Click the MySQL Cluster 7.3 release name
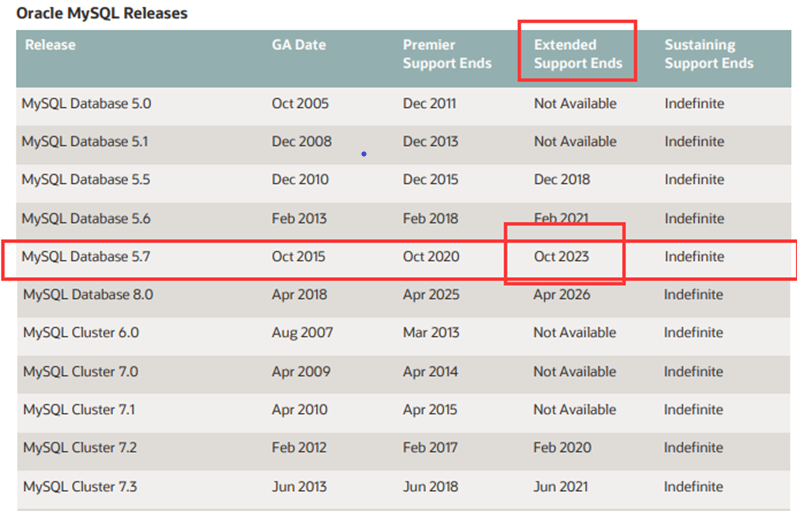Image resolution: width=797 pixels, height=511 pixels. click(80, 487)
